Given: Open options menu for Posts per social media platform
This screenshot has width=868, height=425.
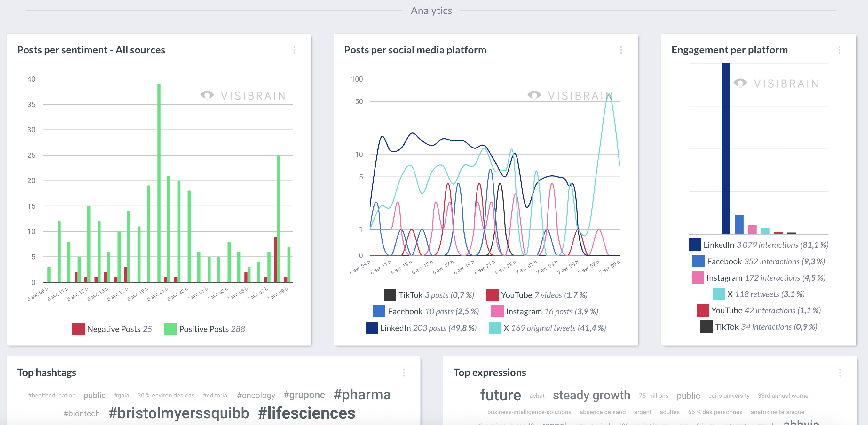Looking at the screenshot, I should [x=621, y=50].
